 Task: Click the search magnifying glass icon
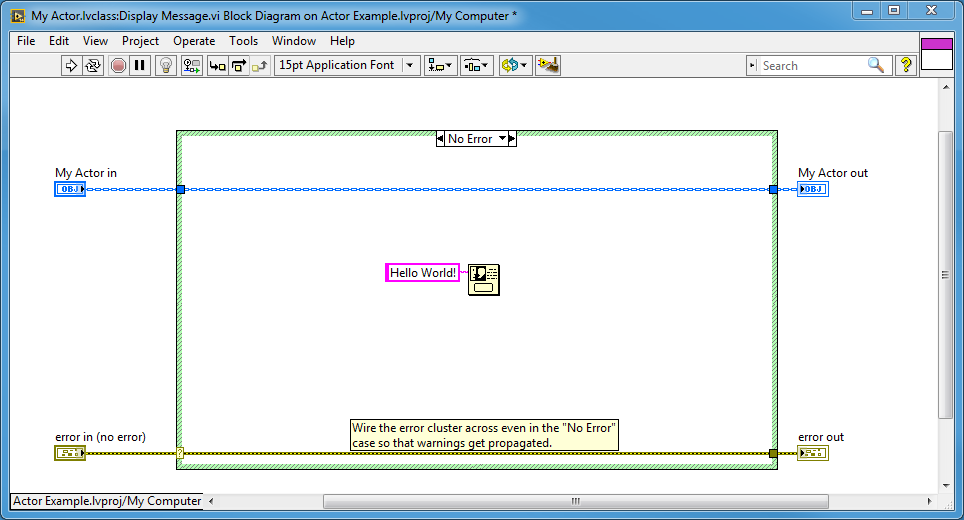[x=876, y=65]
